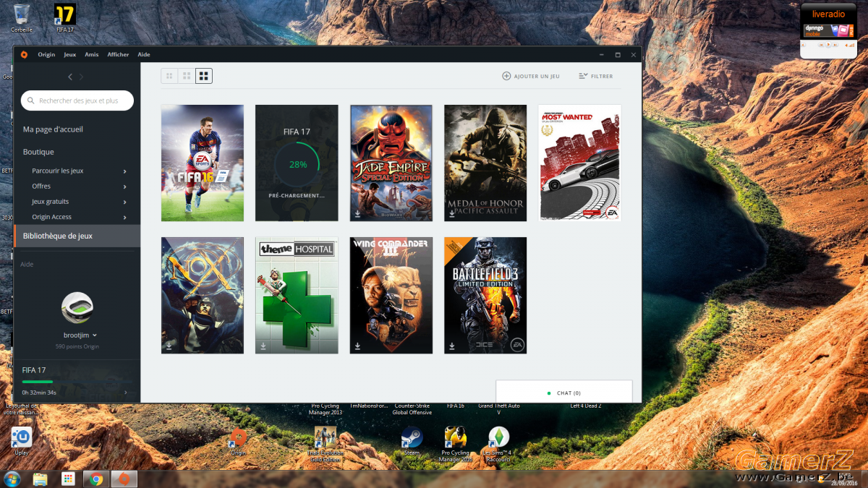Select the Battlefield 3 Limited Edition cover
Image resolution: width=868 pixels, height=488 pixels.
pos(485,295)
